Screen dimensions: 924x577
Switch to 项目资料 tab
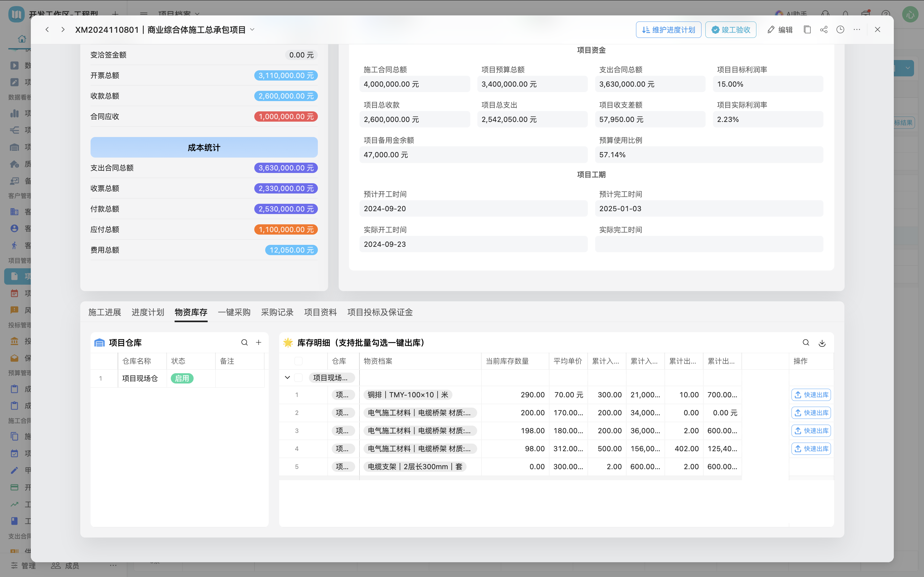tap(320, 312)
